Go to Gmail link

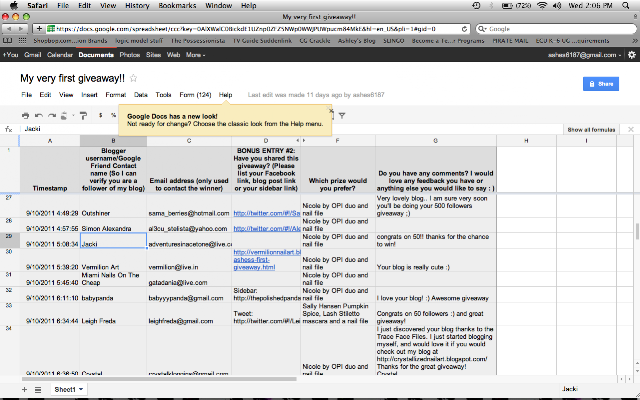point(33,55)
